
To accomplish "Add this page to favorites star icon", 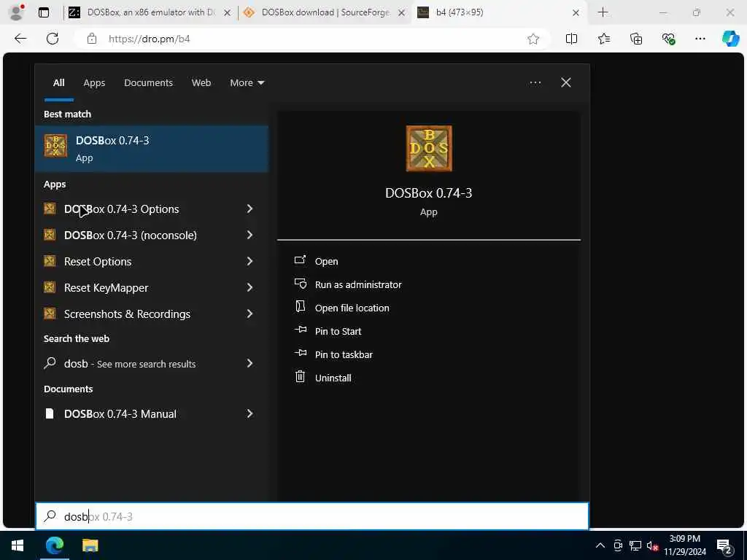I will tap(533, 39).
